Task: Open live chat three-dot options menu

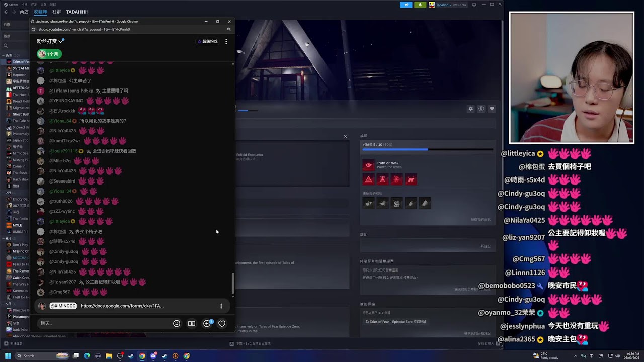Action: point(226,41)
